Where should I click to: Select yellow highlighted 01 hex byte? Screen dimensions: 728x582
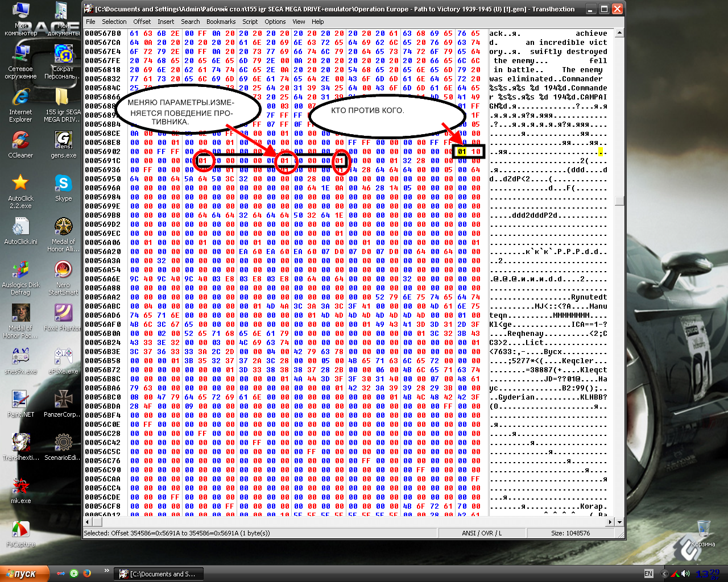coord(462,152)
